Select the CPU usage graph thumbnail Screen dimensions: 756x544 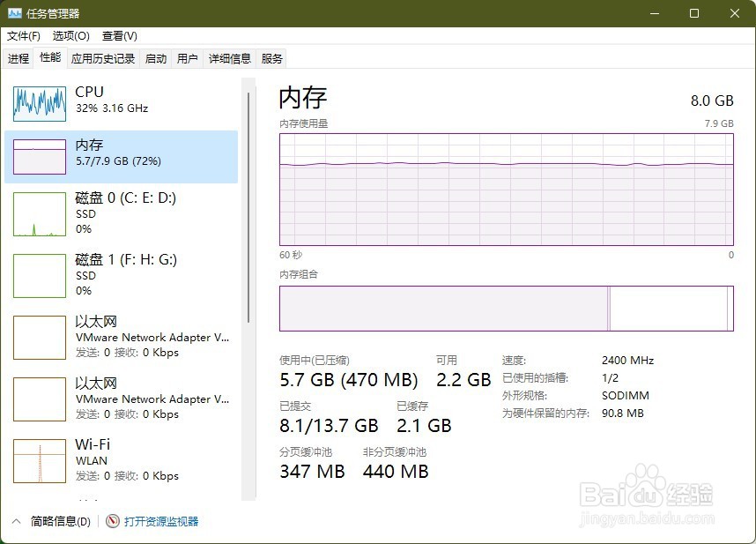click(x=40, y=104)
